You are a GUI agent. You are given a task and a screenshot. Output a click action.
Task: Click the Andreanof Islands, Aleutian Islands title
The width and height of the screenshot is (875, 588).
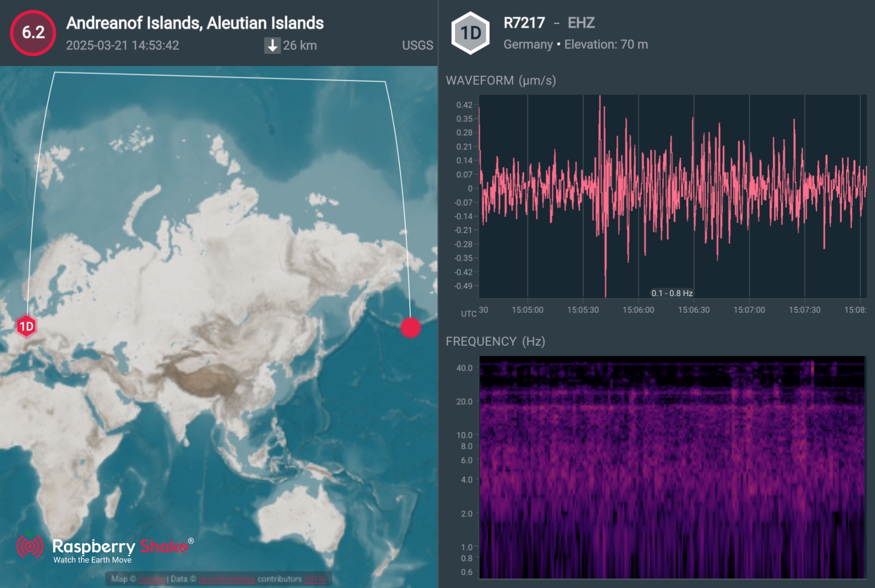[195, 23]
